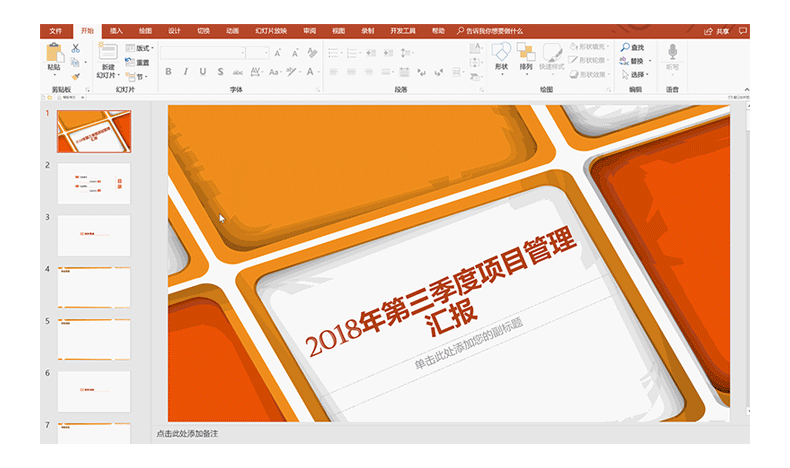Open the Shape Effects (形状效果) dropdown

coord(589,75)
